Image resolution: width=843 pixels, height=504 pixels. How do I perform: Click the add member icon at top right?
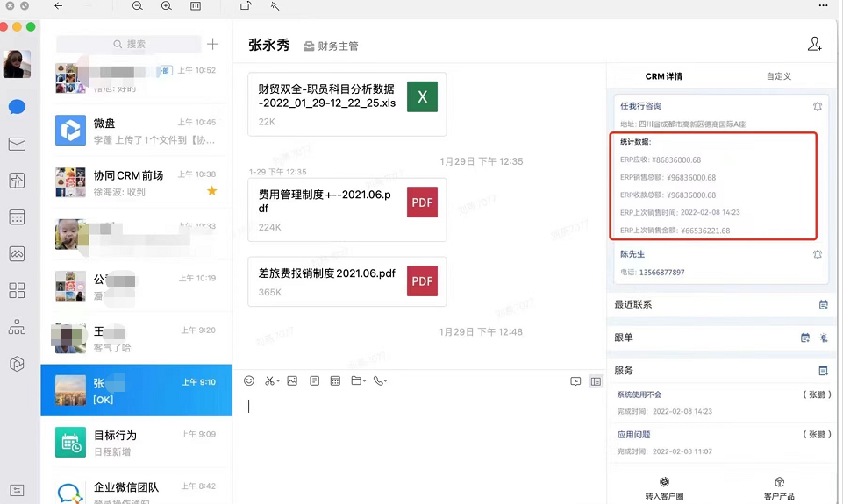814,45
